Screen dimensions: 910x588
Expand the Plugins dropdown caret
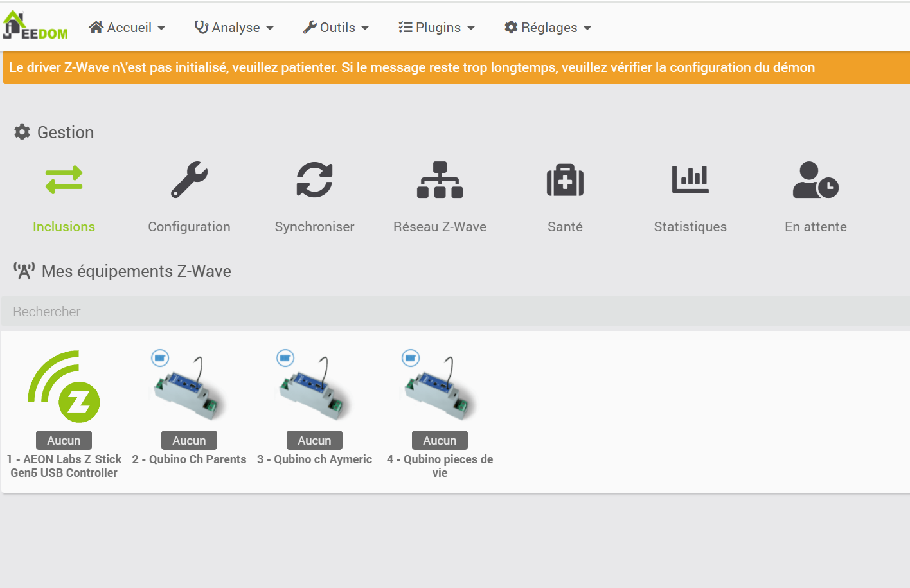471,28
